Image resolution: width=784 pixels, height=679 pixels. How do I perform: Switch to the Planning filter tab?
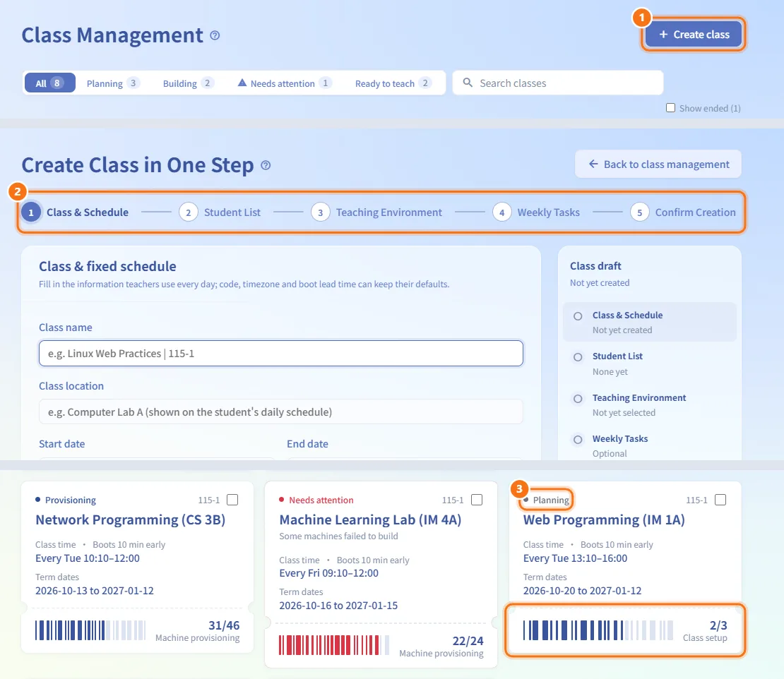click(112, 83)
